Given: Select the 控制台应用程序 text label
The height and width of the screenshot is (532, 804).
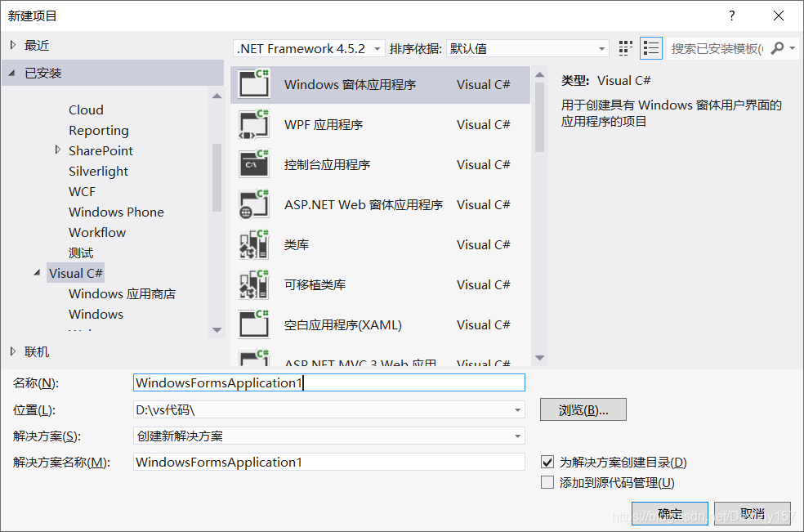Looking at the screenshot, I should [x=327, y=165].
